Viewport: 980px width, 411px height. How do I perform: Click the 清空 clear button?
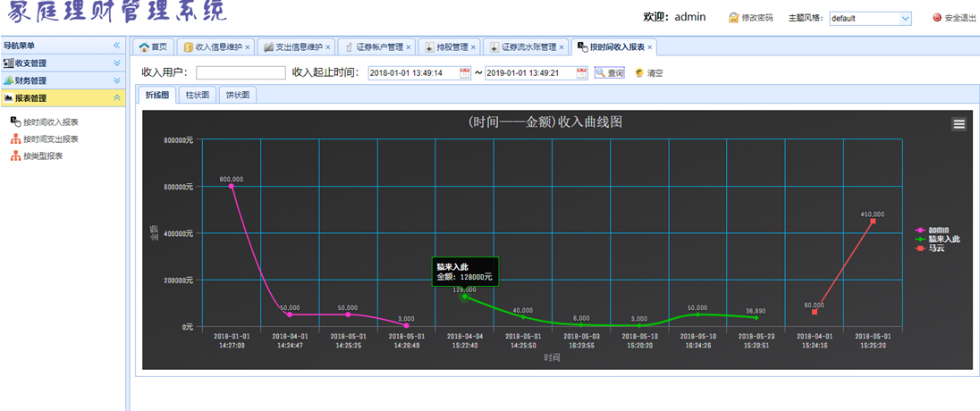[x=649, y=73]
